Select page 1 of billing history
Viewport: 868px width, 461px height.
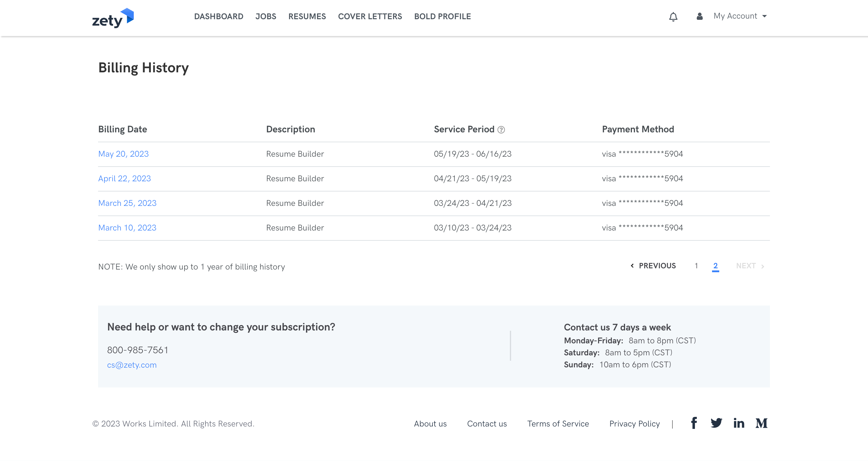[x=696, y=266]
